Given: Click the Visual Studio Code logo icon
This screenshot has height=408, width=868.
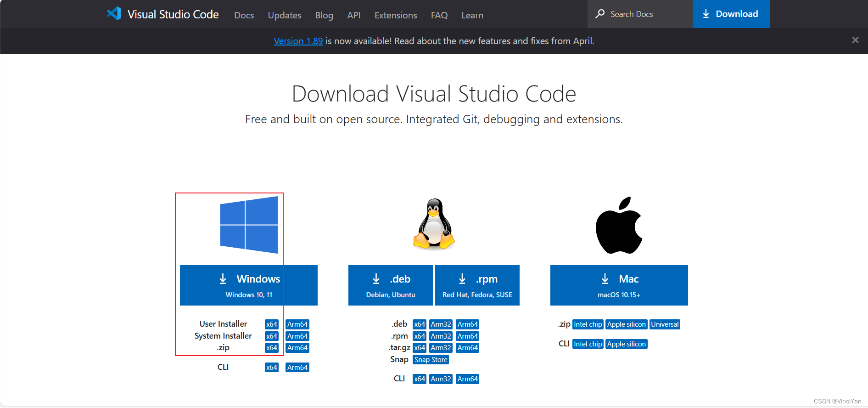Looking at the screenshot, I should (114, 13).
